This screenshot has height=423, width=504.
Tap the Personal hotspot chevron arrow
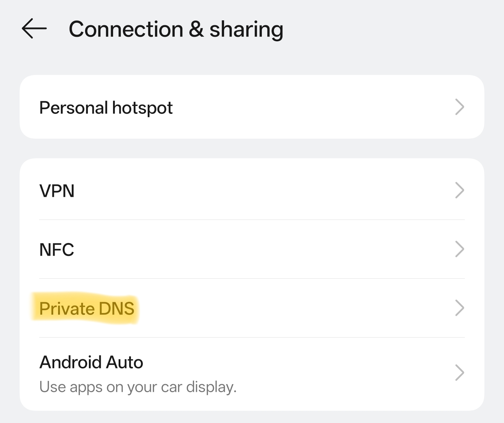click(x=459, y=107)
